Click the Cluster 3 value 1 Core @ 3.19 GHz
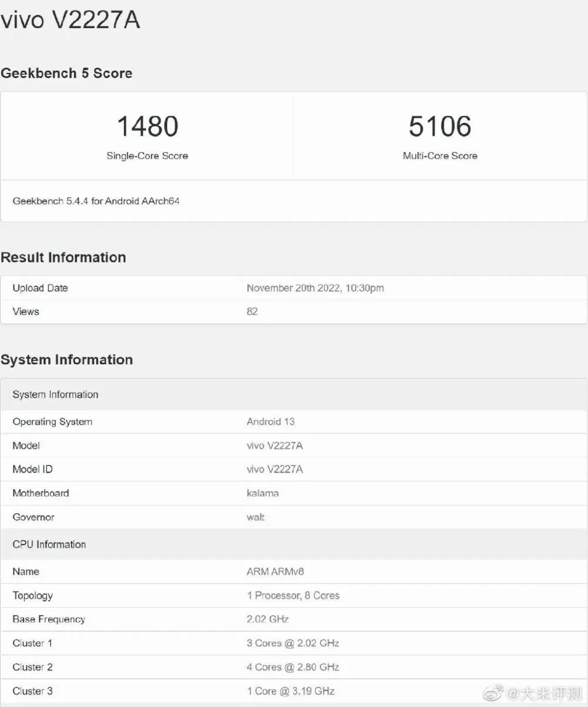The height and width of the screenshot is (707, 588). coord(290,691)
